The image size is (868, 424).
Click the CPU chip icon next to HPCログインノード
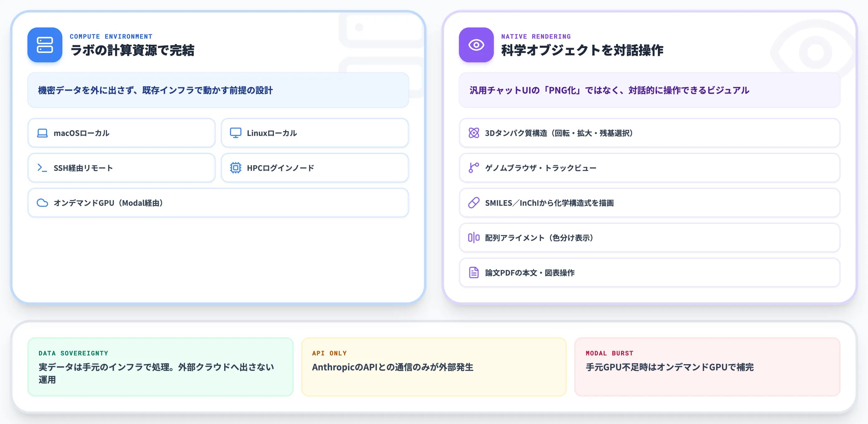click(x=235, y=168)
